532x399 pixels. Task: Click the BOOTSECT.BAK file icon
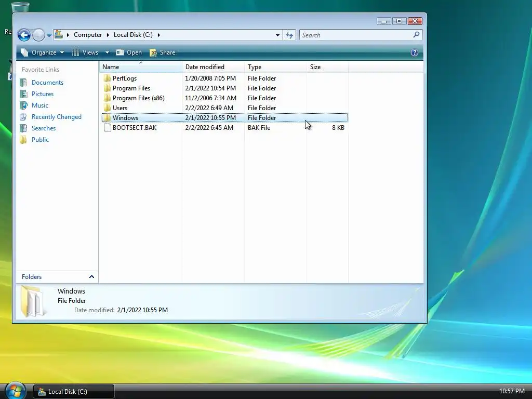pyautogui.click(x=108, y=128)
